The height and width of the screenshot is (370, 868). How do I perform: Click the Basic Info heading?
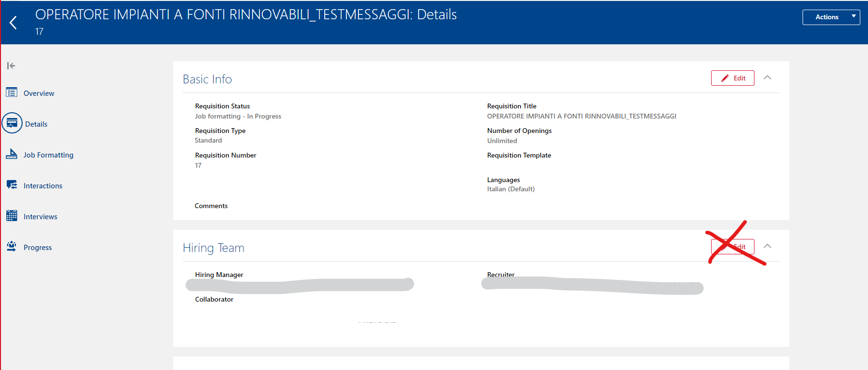tap(207, 79)
